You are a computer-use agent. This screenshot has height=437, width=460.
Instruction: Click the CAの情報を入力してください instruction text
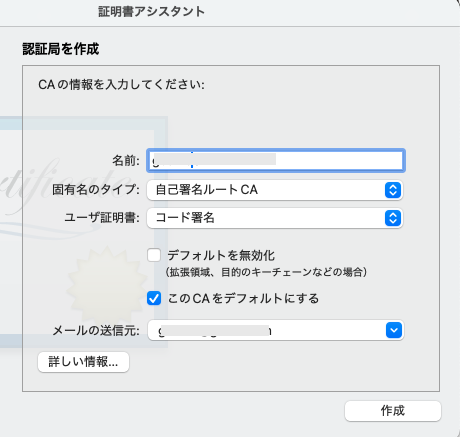pos(121,84)
